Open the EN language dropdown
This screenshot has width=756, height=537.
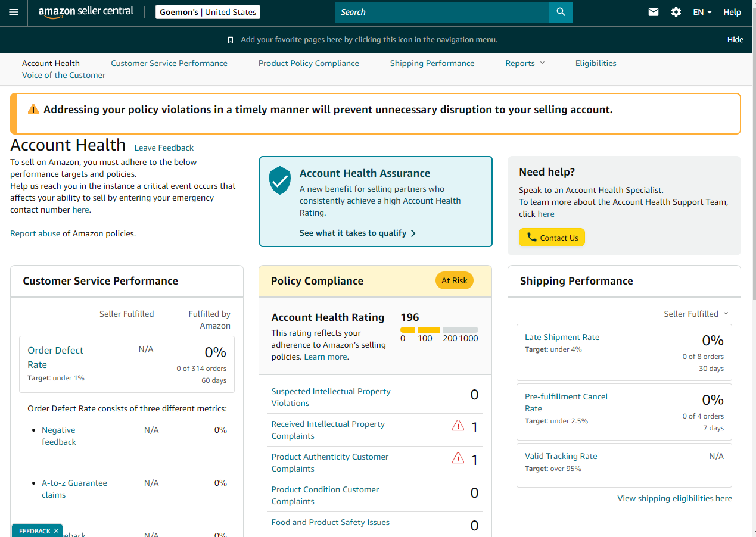point(702,12)
